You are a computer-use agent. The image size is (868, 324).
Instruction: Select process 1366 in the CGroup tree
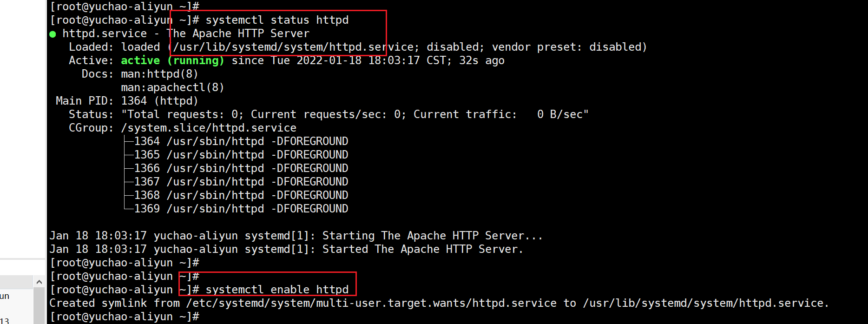[x=241, y=168]
